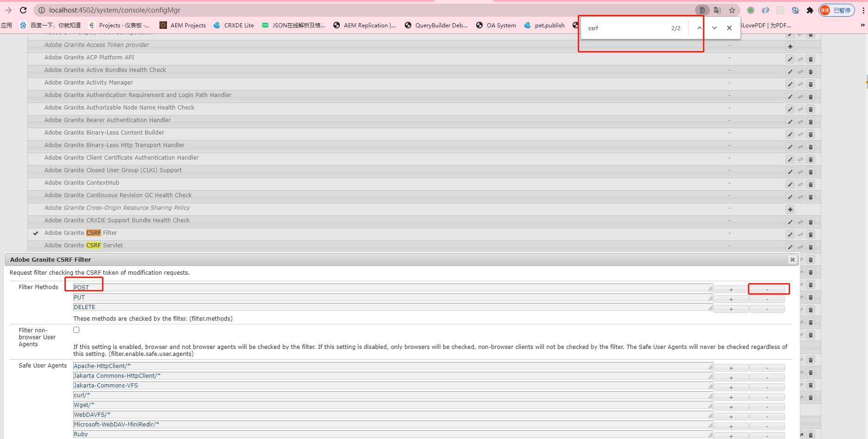Edit Closed User Group (CUG) Support configuration
Screen dimensions: 868x439
[x=790, y=172]
